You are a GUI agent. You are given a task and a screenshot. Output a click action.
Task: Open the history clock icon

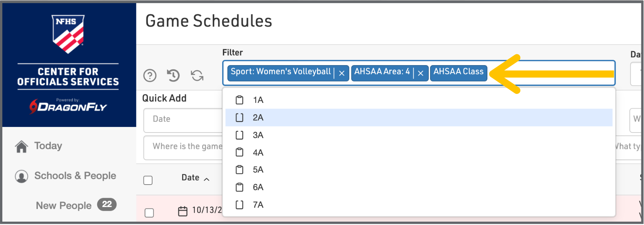tap(173, 76)
